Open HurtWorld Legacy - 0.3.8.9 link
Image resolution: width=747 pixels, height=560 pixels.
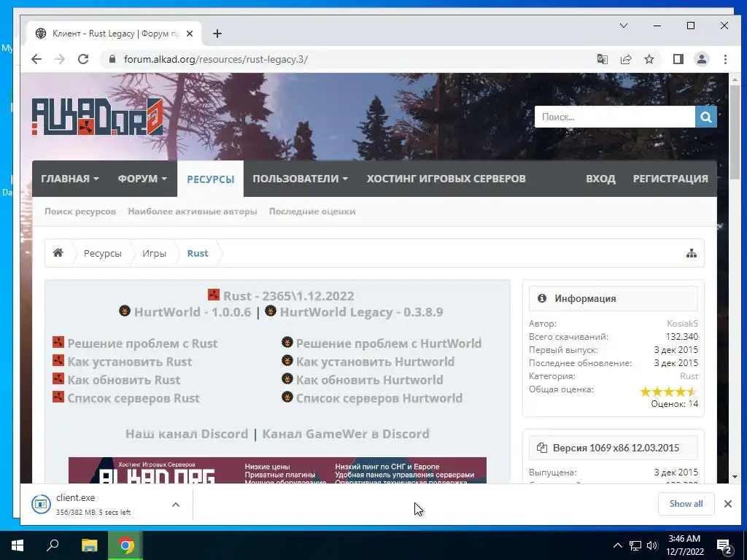click(361, 312)
